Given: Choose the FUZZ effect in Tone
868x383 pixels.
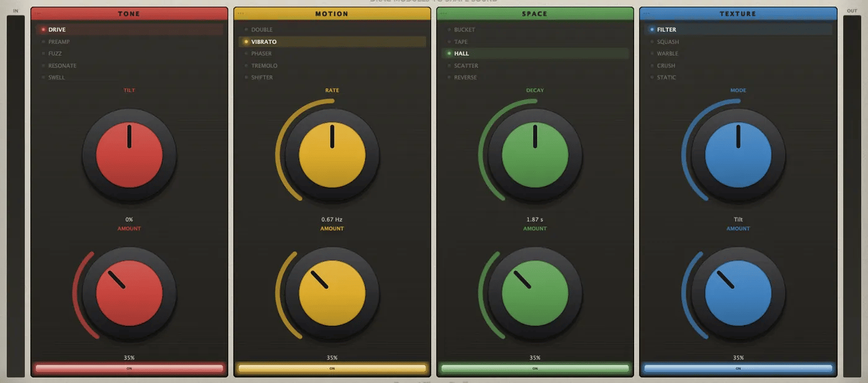Looking at the screenshot, I should [x=129, y=53].
